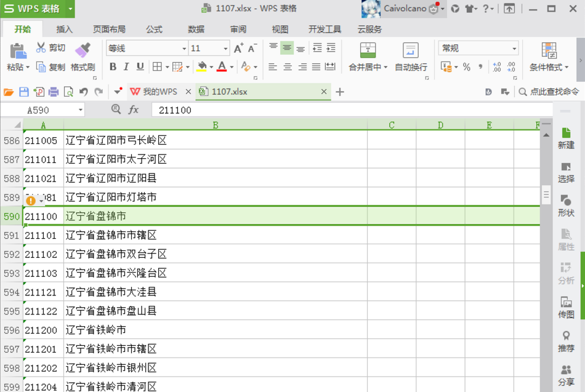Click the fx insert function icon
The height and width of the screenshot is (392, 585).
(x=133, y=110)
